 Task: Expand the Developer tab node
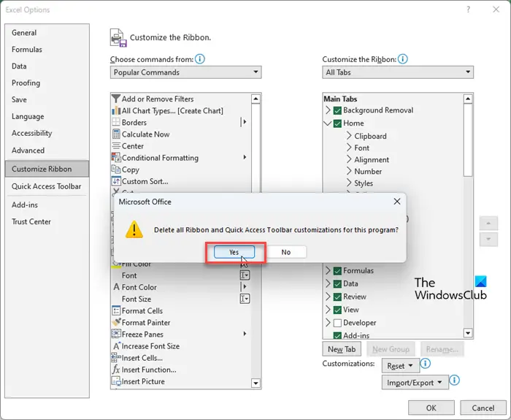pos(328,323)
